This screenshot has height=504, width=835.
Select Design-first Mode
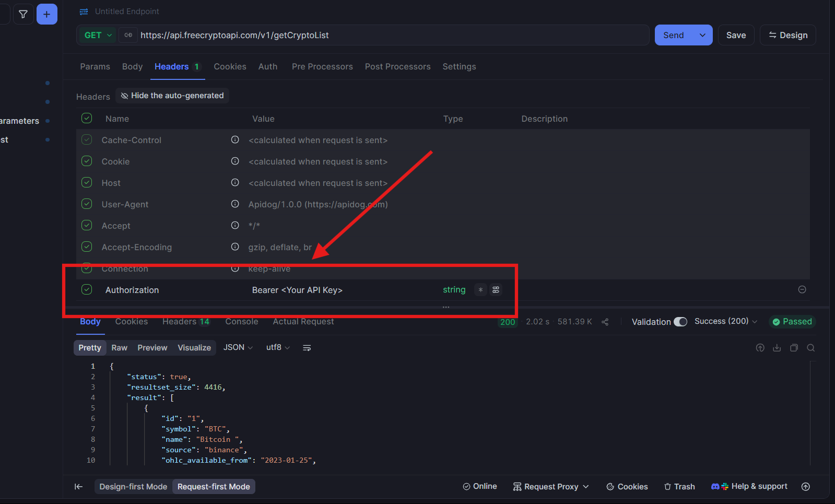point(133,487)
